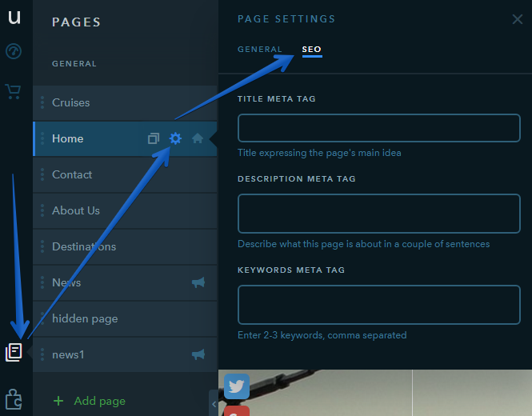Viewport: 532px width, 416px height.
Task: Click 'Describe what this page is about' hint
Action: click(x=364, y=244)
